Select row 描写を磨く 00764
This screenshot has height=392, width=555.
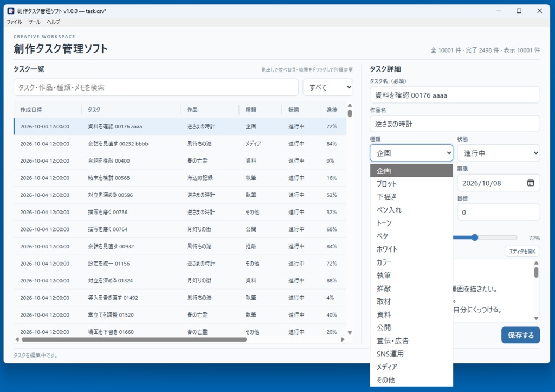tap(180, 229)
